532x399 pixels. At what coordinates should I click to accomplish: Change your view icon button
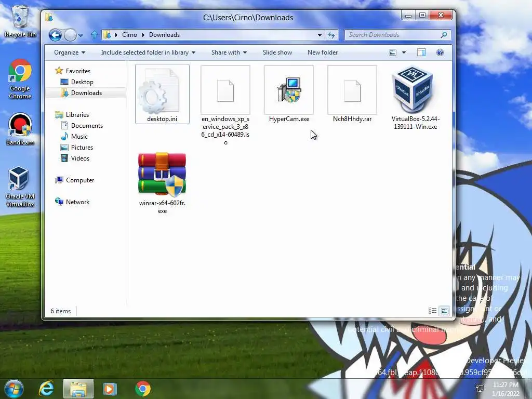tap(393, 52)
